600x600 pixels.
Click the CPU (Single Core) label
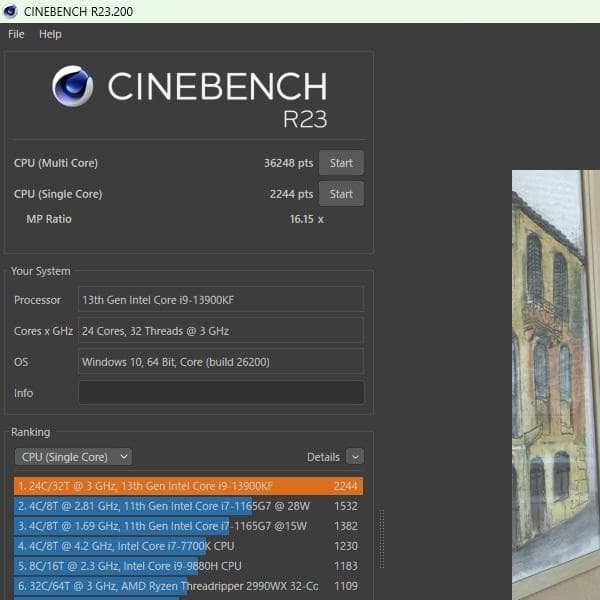58,194
